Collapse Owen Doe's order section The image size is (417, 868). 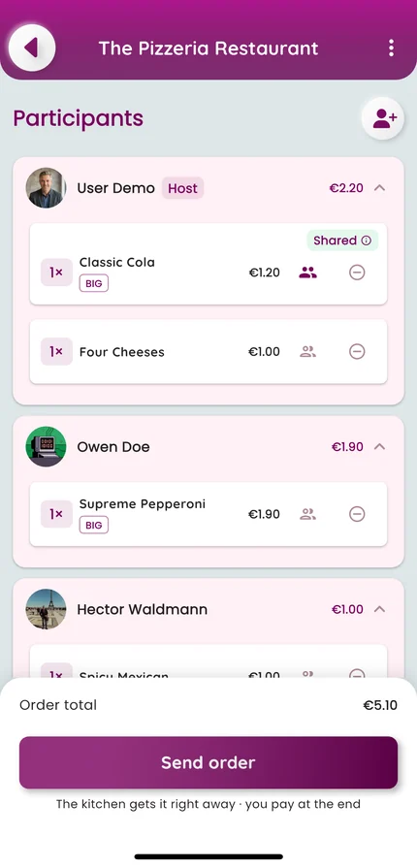click(379, 447)
